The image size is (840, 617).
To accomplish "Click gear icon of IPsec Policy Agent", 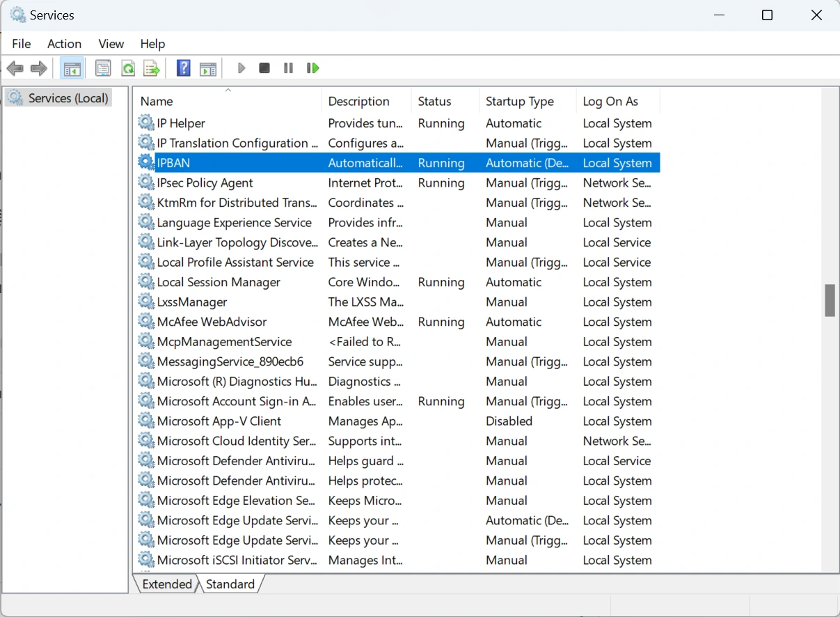I will (x=145, y=183).
